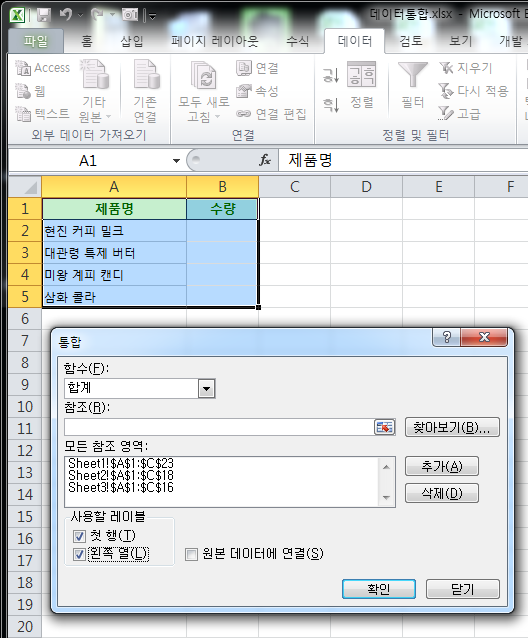Confirm with the 확인 button
The width and height of the screenshot is (528, 638).
click(379, 589)
